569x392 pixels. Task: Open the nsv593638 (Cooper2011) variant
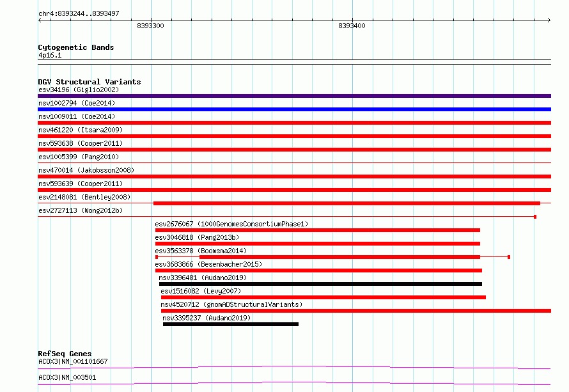click(81, 143)
